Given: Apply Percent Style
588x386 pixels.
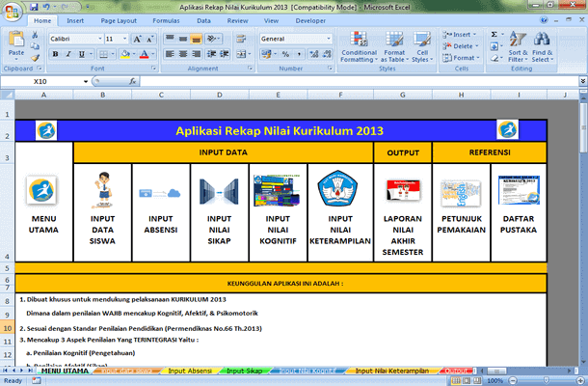Looking at the screenshot, I should click(x=285, y=54).
